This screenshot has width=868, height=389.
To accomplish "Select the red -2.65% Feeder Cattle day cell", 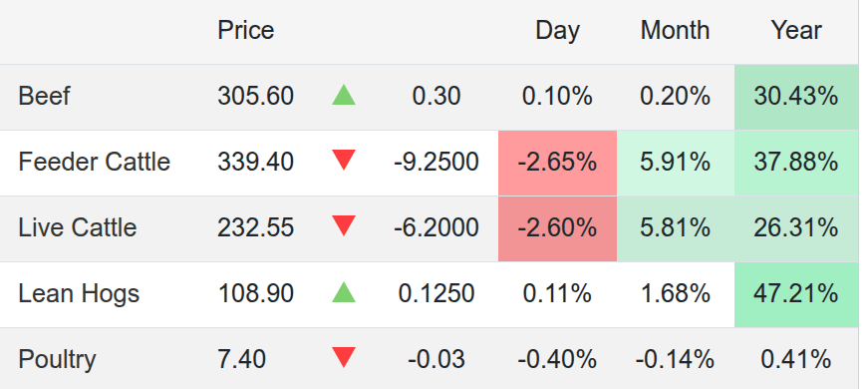I will pyautogui.click(x=557, y=163).
